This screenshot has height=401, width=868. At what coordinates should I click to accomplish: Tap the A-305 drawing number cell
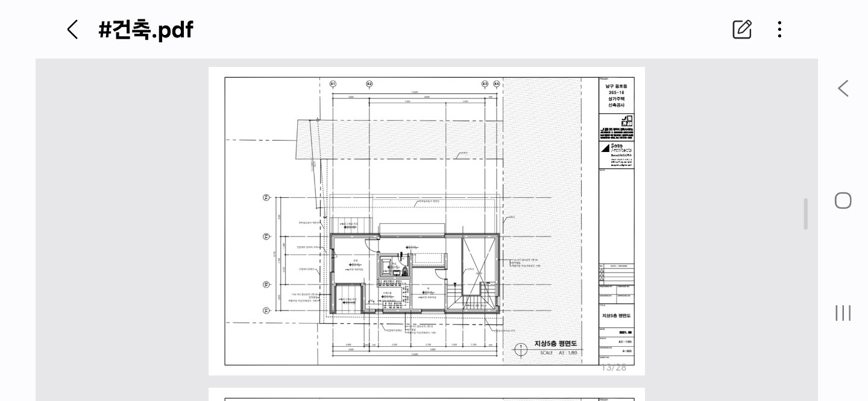tap(627, 350)
